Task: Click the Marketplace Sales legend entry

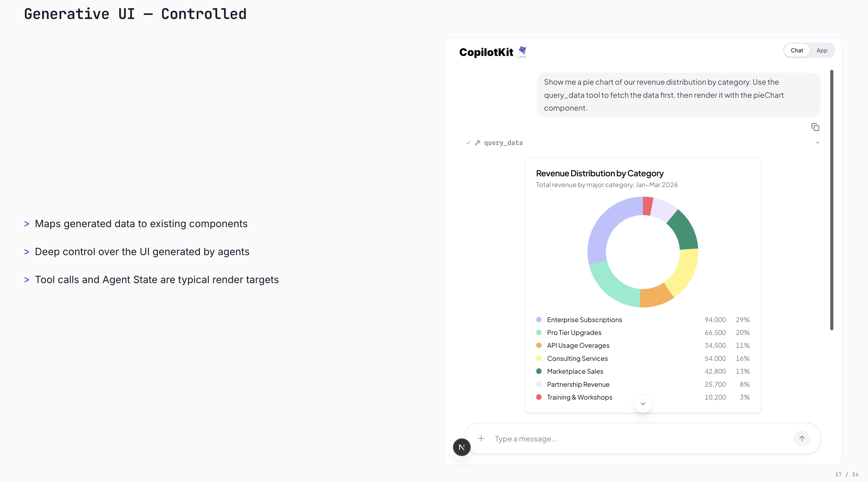Action: [575, 371]
